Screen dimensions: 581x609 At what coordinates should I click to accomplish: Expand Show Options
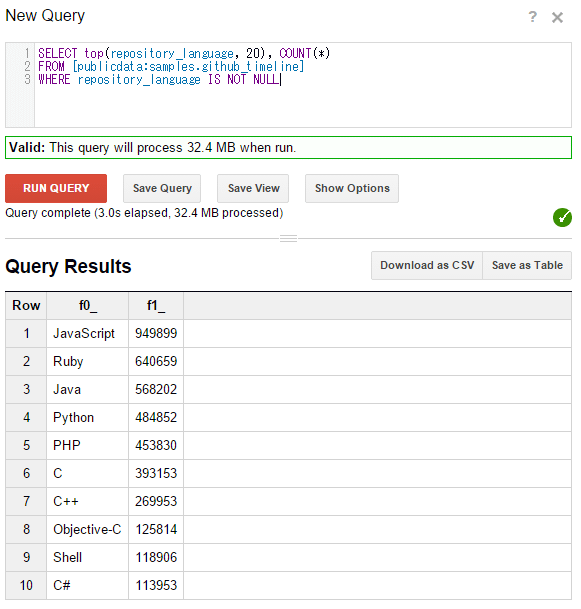coord(352,188)
